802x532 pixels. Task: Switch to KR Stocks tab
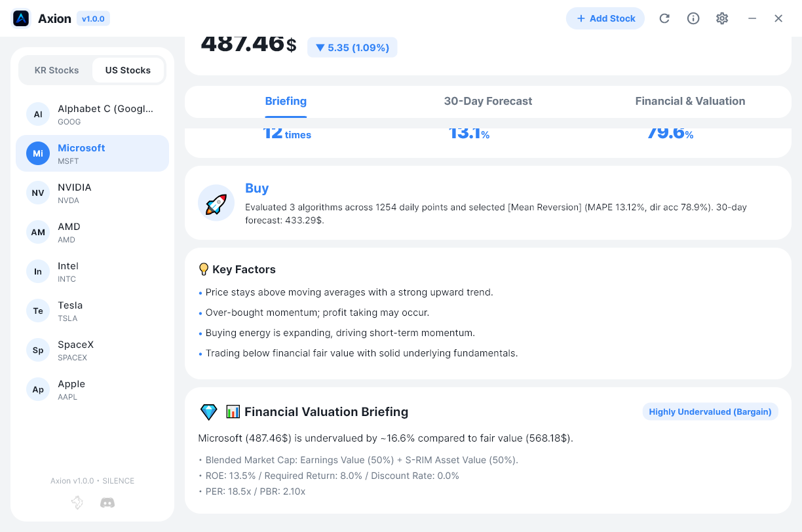click(x=56, y=70)
